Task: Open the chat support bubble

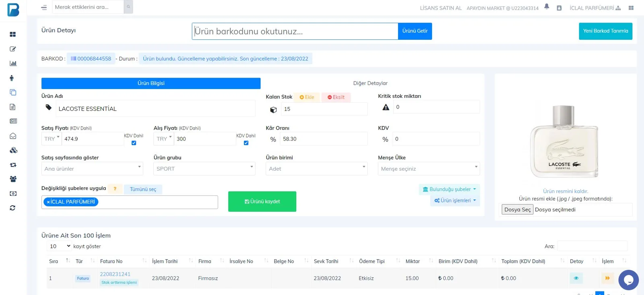Action: click(628, 280)
